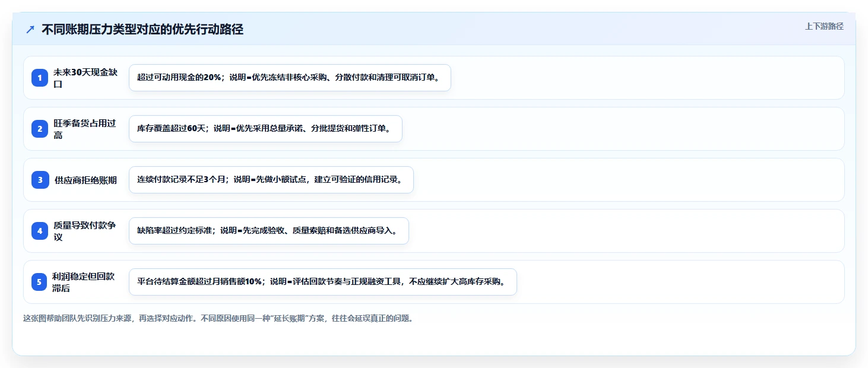Click step number badge 1
The image size is (868, 368).
click(x=40, y=78)
